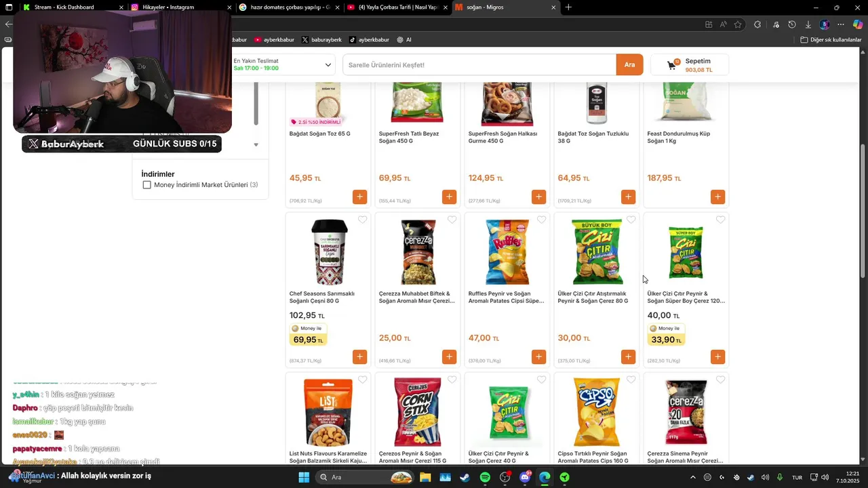Favorite Ülker Çizi Süper Boy Çerez
The image size is (868, 488).
click(720, 220)
